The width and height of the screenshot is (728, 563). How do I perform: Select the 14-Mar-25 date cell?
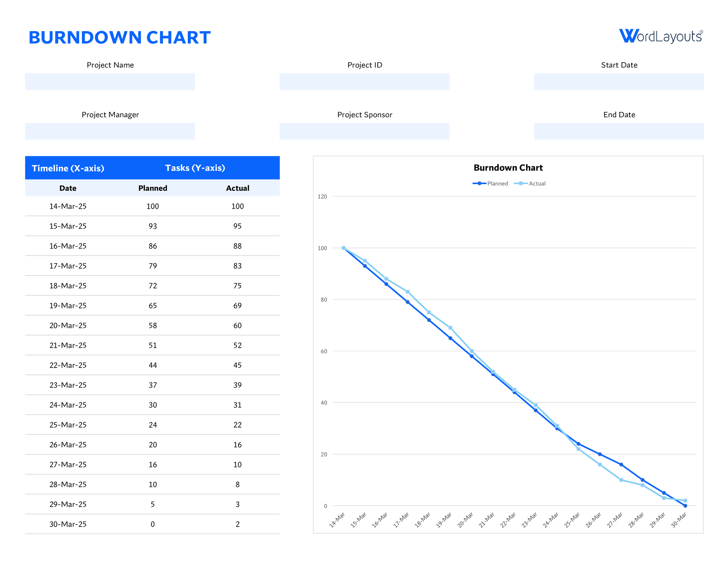pyautogui.click(x=68, y=206)
